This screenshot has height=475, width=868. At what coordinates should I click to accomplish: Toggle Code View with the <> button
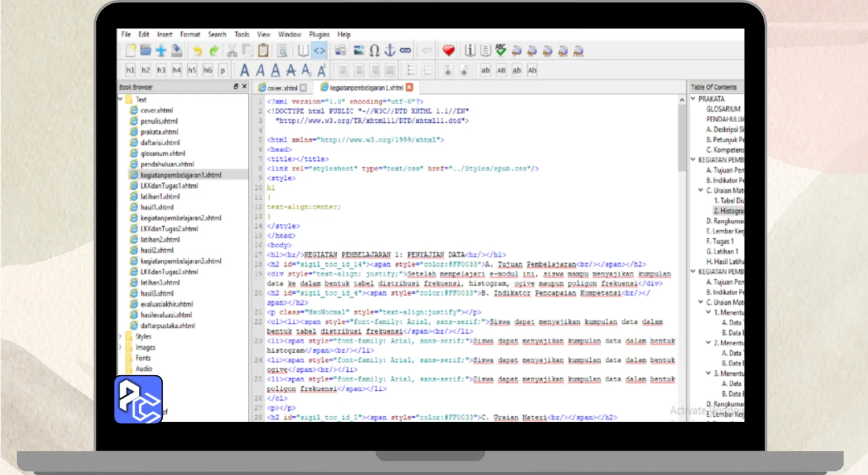[x=319, y=50]
